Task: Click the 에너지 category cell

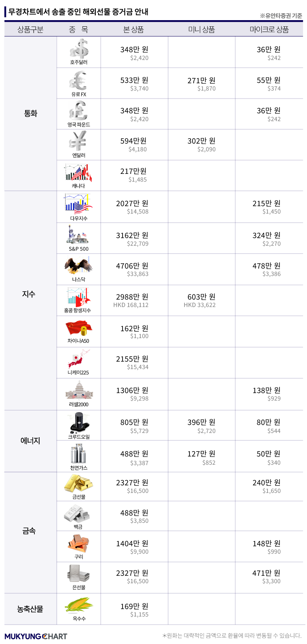Action: (31, 441)
